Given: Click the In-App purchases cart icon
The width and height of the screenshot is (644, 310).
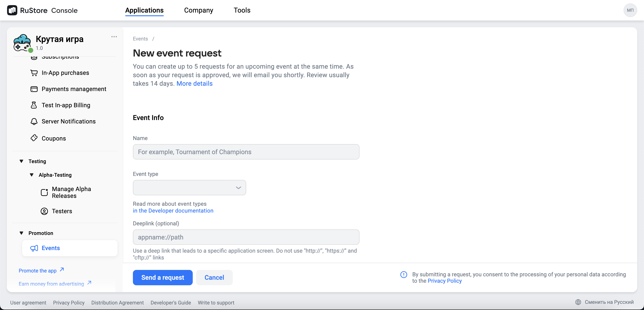Looking at the screenshot, I should [34, 73].
